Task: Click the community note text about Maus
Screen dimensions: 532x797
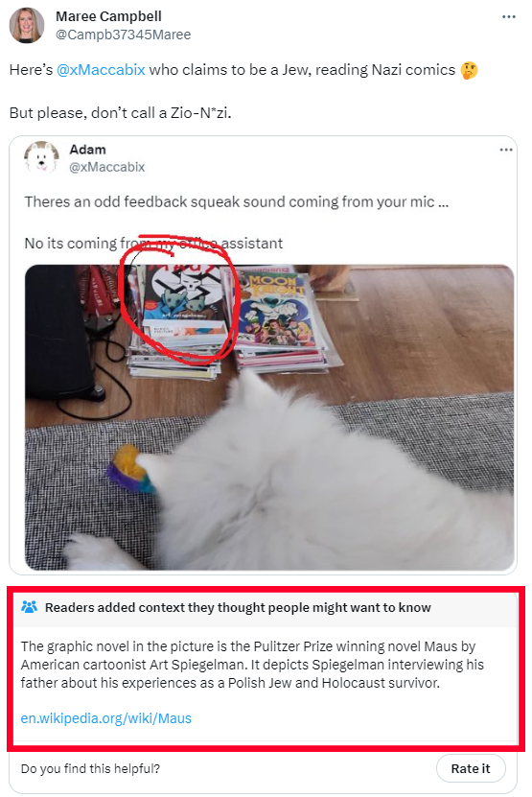Action: pyautogui.click(x=252, y=665)
